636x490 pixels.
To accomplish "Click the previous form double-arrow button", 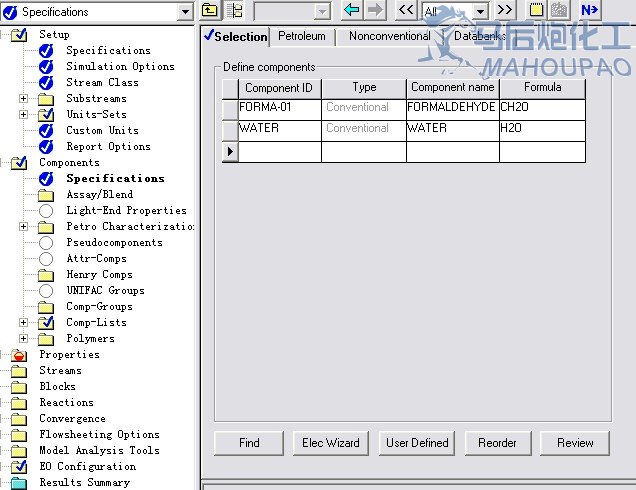I will click(x=405, y=11).
